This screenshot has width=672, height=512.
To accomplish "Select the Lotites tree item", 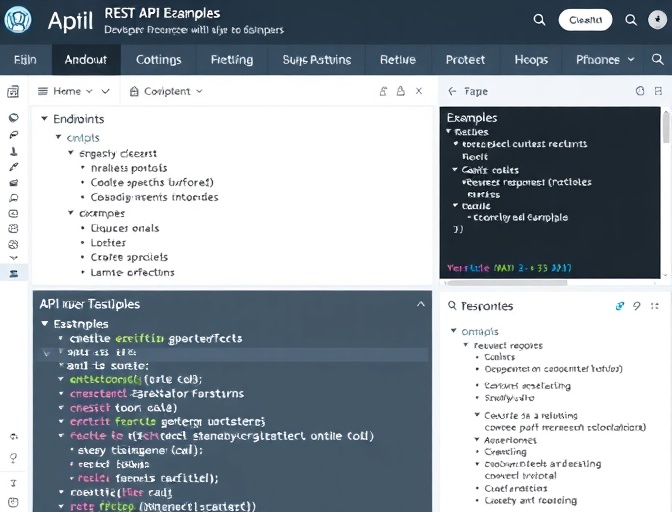I will (x=108, y=242).
